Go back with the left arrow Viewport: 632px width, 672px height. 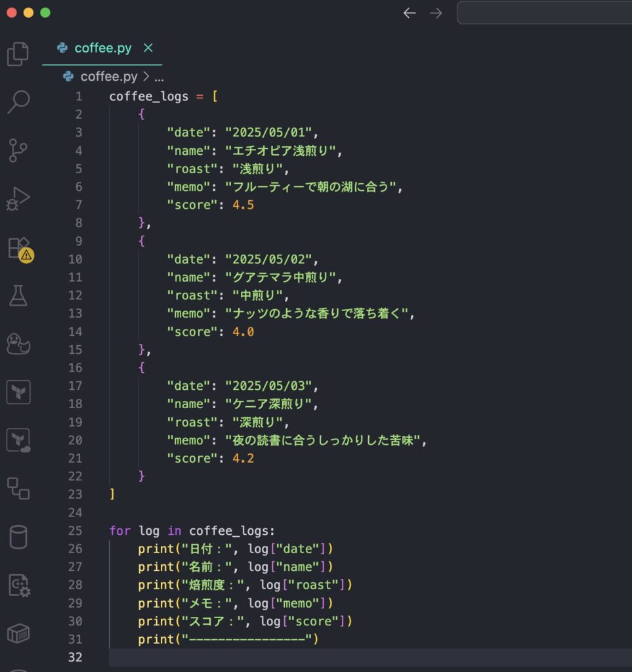click(x=410, y=13)
